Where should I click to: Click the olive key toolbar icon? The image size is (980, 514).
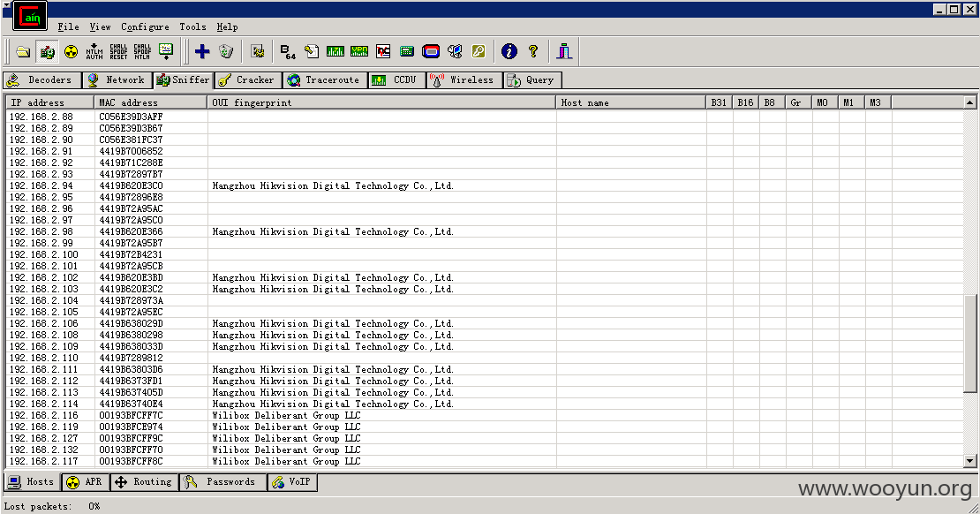[x=479, y=51]
